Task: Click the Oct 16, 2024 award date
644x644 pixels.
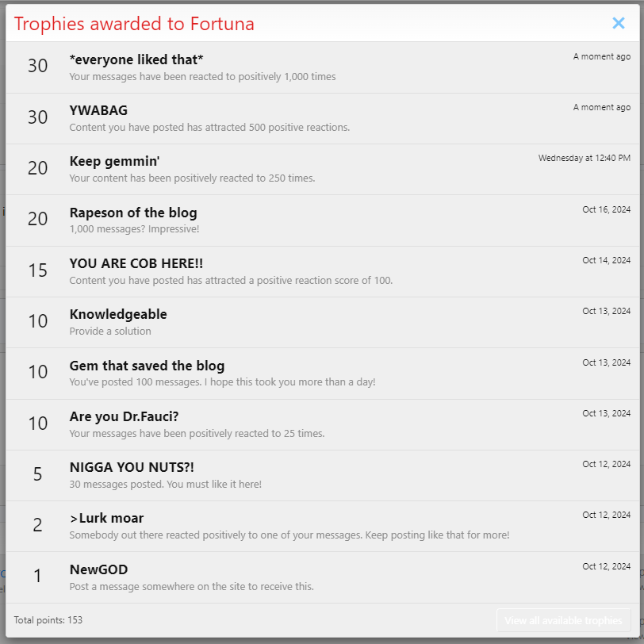Action: [x=606, y=209]
